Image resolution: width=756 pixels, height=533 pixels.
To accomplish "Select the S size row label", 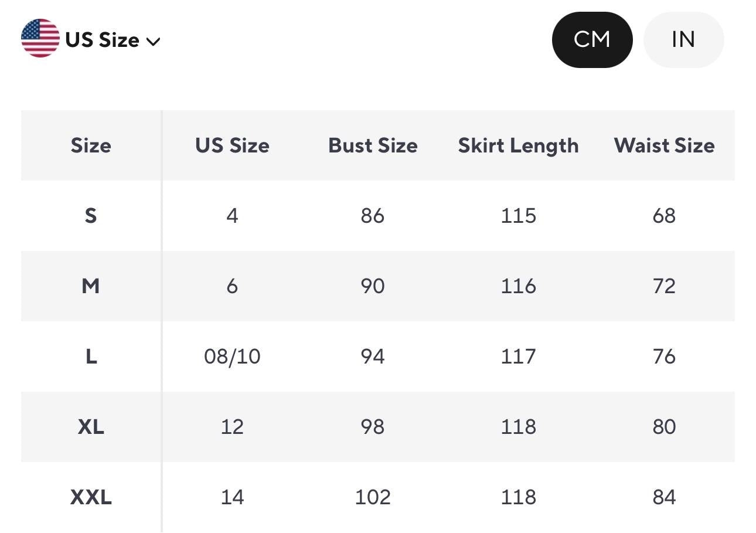I will tap(91, 216).
